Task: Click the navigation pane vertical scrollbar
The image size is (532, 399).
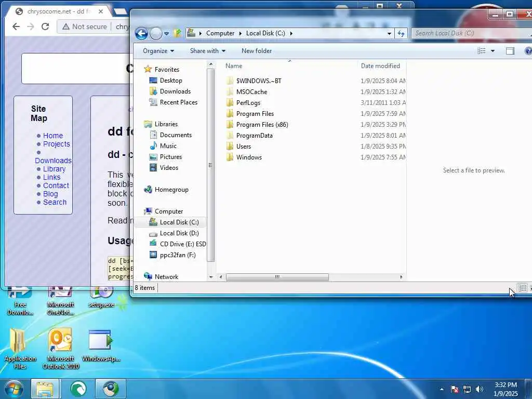Action: click(x=210, y=165)
